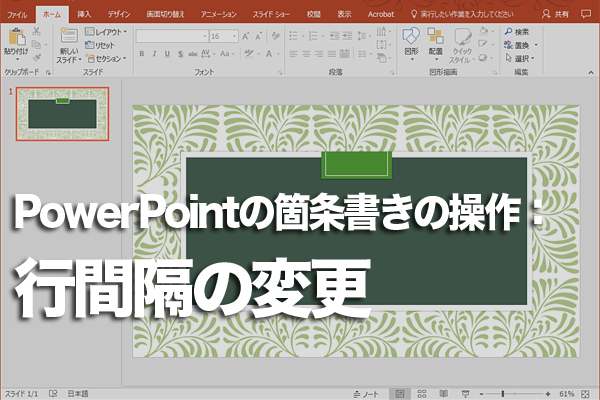Click the 新しいスライド icon

point(69,36)
